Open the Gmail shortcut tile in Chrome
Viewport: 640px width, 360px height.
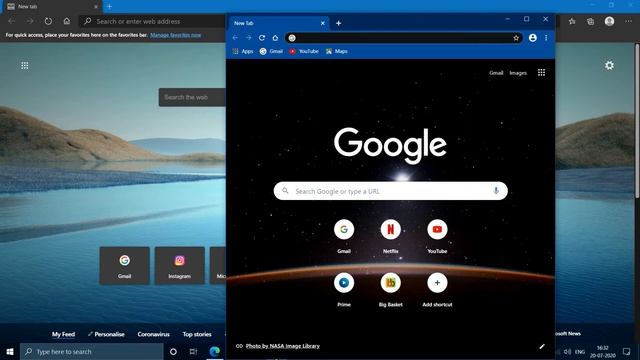[344, 236]
